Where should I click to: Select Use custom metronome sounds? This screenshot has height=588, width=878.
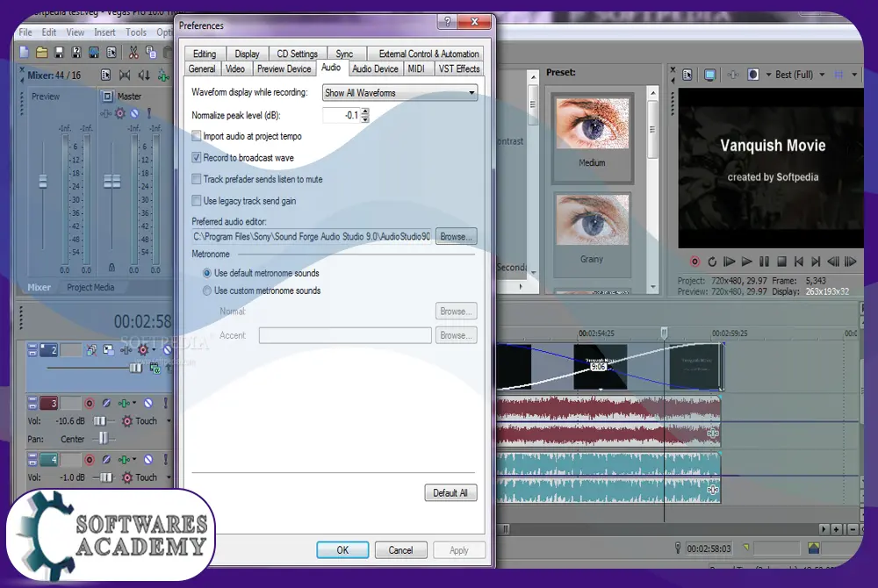[206, 290]
